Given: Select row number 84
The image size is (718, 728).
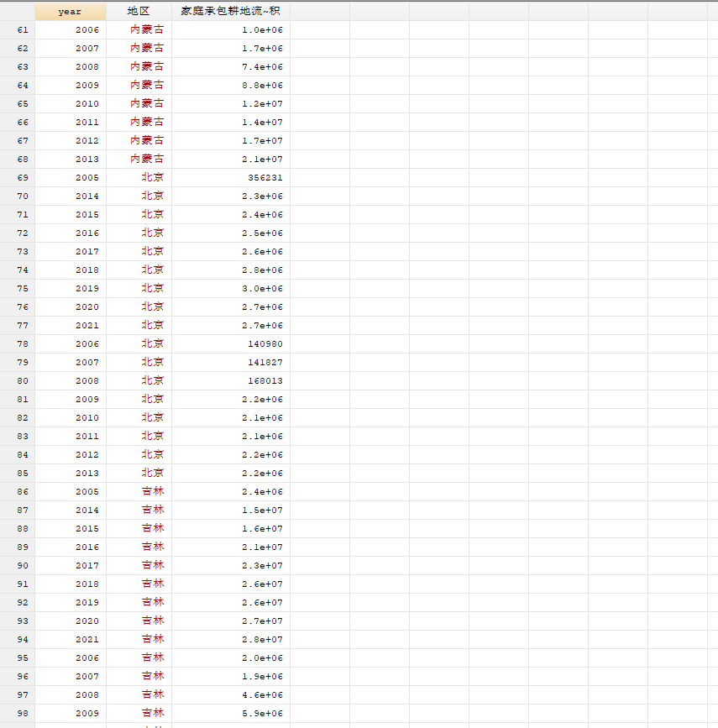Looking at the screenshot, I should [x=18, y=454].
